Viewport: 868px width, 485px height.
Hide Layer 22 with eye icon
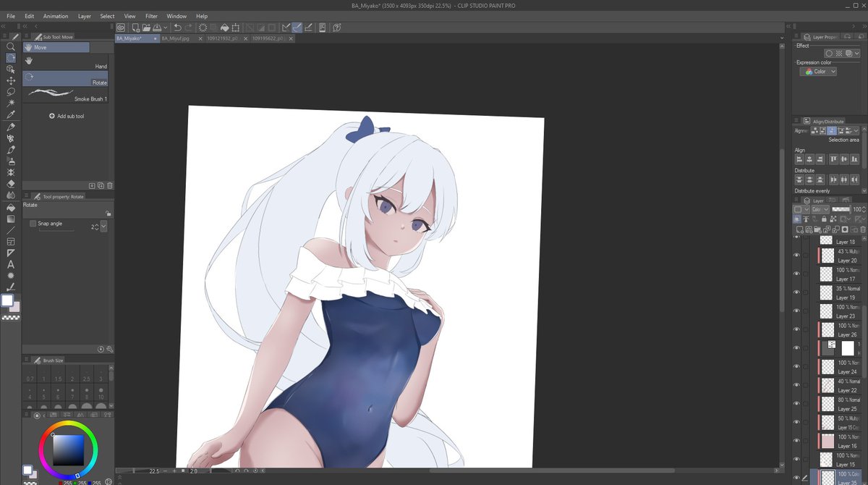pyautogui.click(x=796, y=386)
